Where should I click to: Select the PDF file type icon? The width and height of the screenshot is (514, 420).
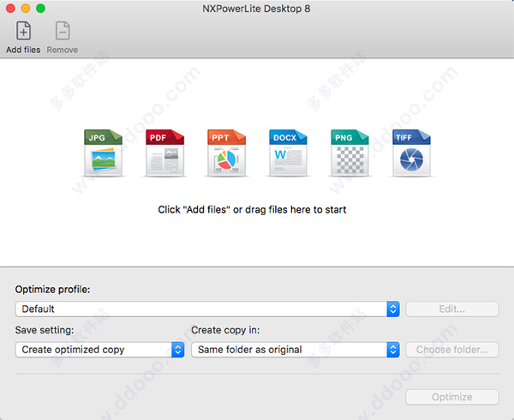tap(164, 153)
